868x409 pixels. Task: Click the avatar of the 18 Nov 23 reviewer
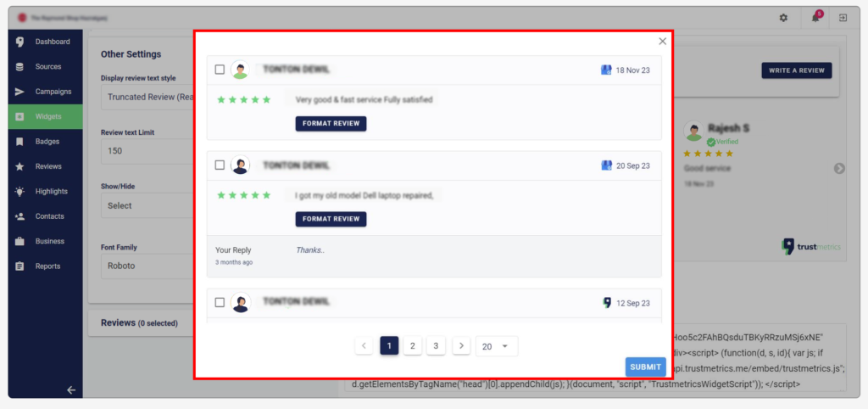coord(240,70)
